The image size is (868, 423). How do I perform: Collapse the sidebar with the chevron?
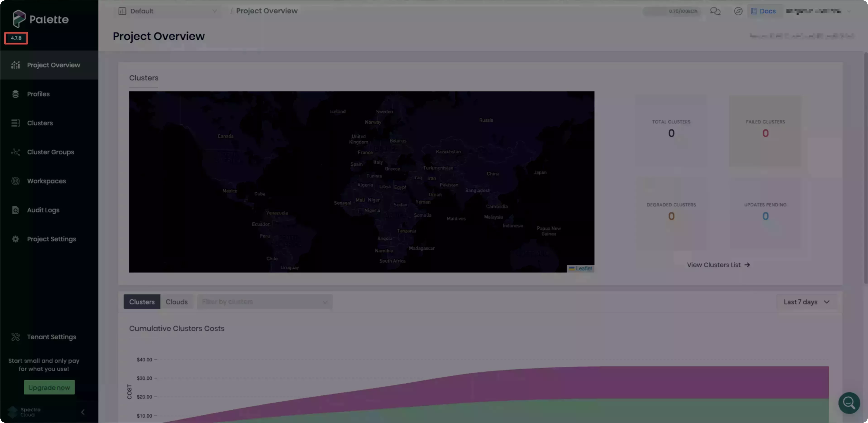(83, 412)
